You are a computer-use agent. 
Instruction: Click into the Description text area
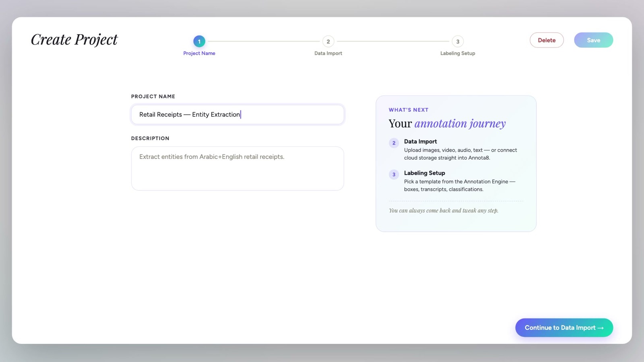click(x=237, y=169)
